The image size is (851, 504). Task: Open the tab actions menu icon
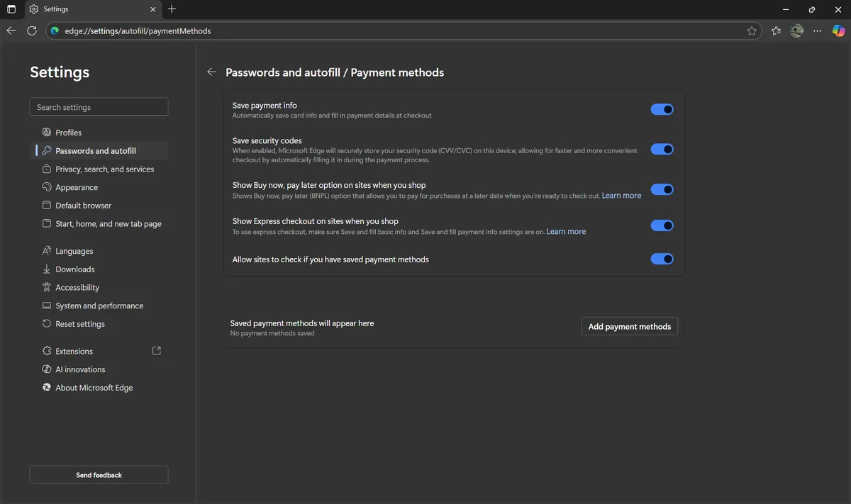pyautogui.click(x=11, y=9)
